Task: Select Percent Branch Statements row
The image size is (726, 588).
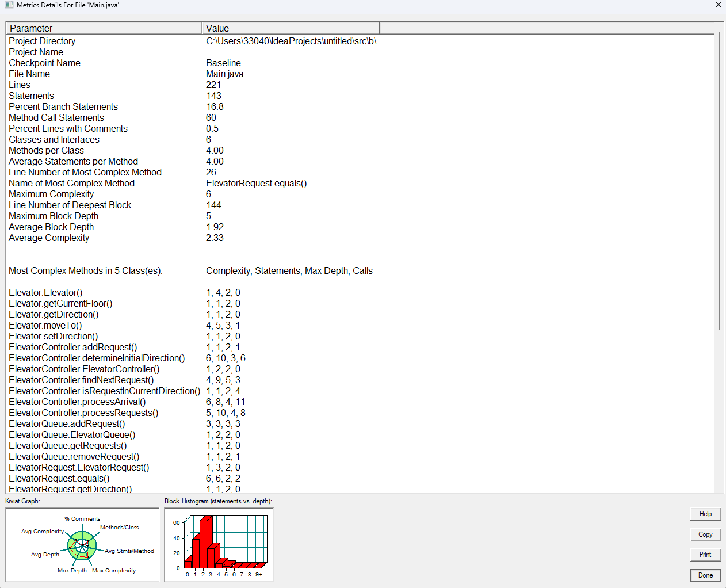Action: (x=193, y=107)
